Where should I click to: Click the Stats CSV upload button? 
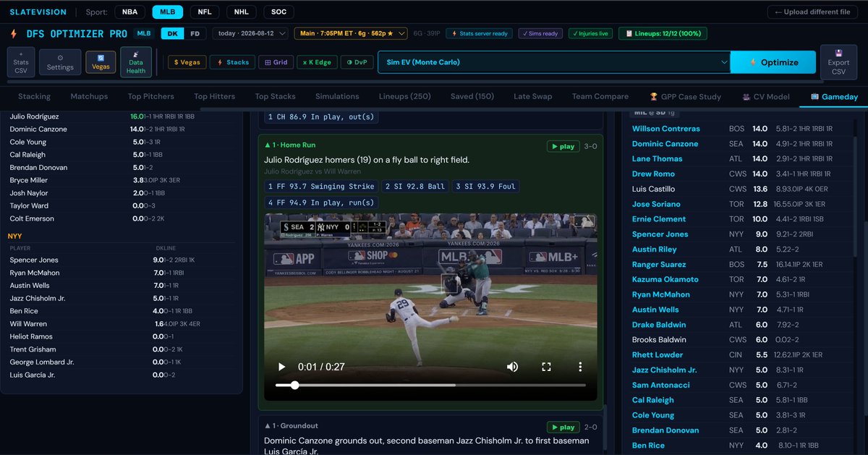(21, 62)
